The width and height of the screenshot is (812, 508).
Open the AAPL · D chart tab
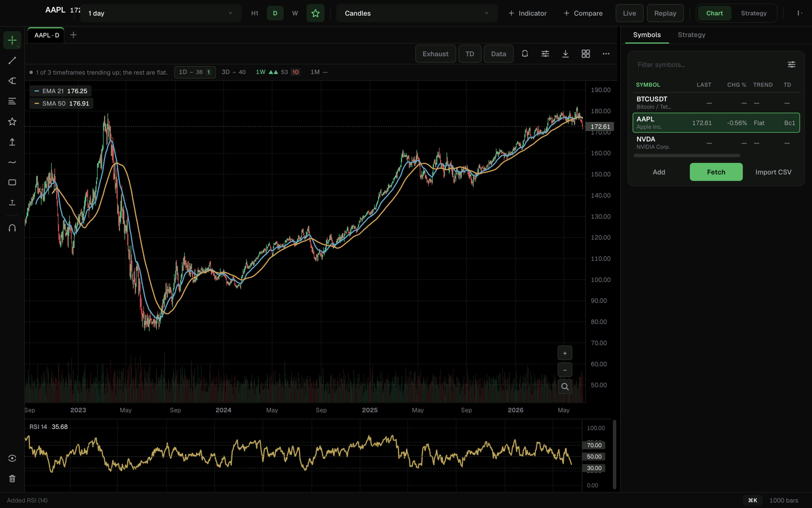point(46,35)
